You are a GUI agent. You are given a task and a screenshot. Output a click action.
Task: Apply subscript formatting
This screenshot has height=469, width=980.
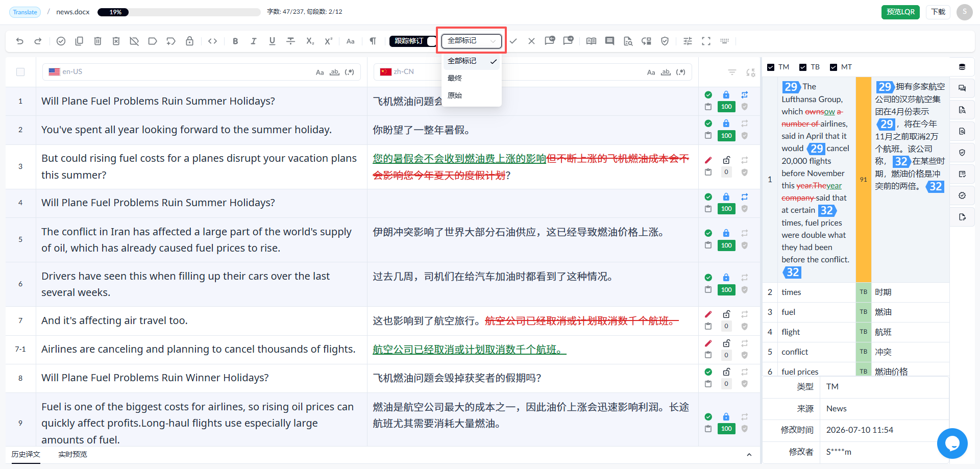(x=310, y=41)
